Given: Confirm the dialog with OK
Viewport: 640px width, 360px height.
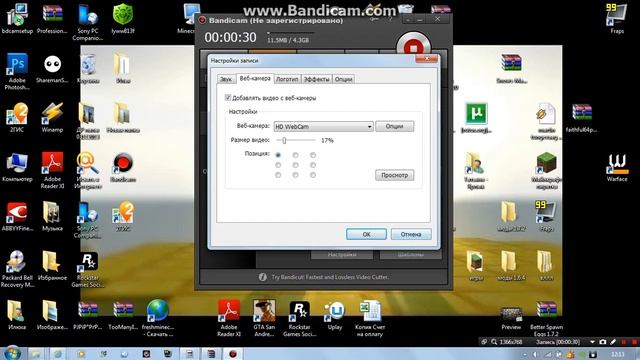Looking at the screenshot, I should coord(366,234).
